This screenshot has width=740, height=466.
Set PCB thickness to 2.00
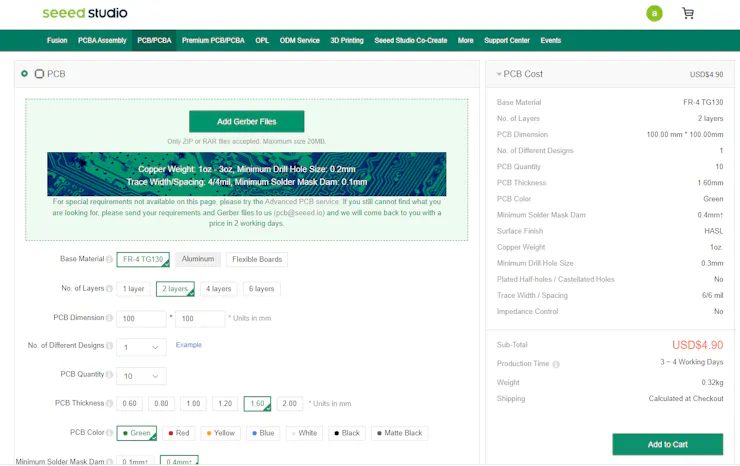click(x=289, y=403)
